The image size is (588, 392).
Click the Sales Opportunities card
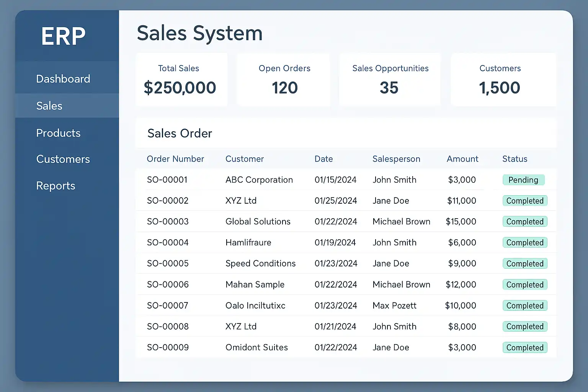390,80
